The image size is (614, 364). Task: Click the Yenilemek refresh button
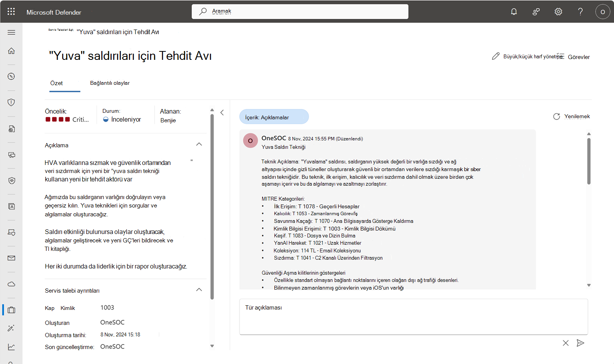(571, 116)
